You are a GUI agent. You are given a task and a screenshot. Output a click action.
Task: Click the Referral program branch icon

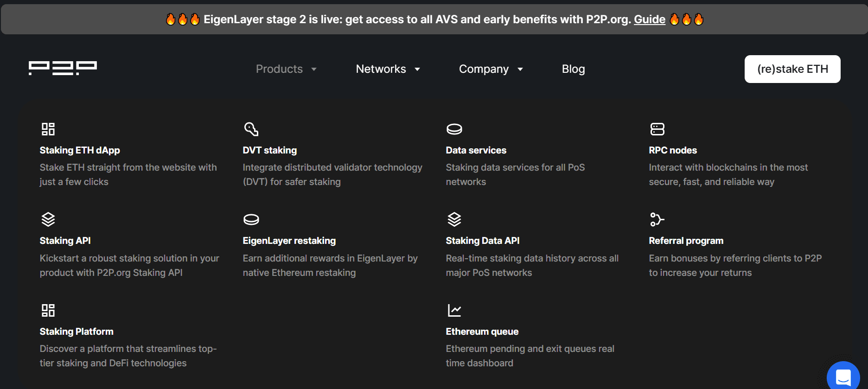tap(657, 219)
